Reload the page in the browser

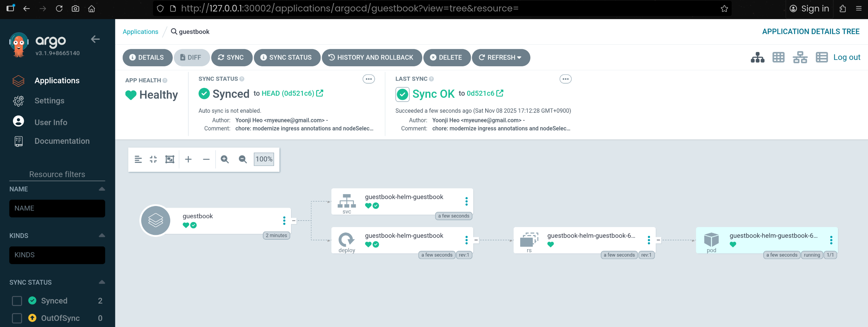click(59, 8)
